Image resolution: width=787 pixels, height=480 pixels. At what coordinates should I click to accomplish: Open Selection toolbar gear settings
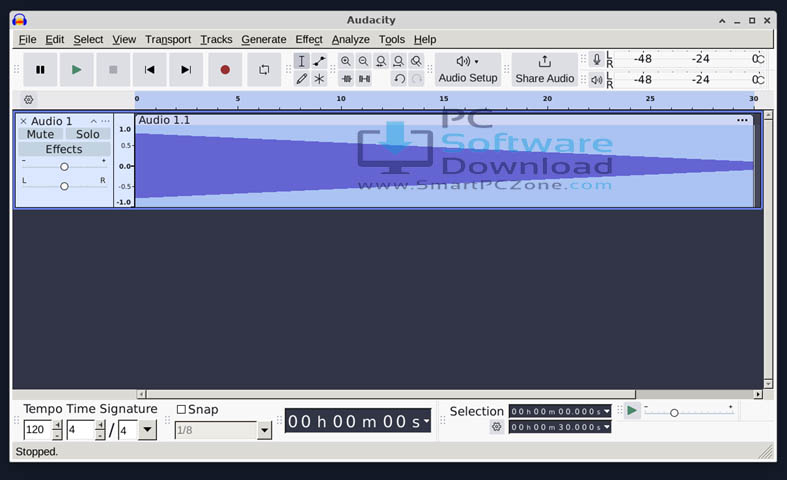coord(496,427)
